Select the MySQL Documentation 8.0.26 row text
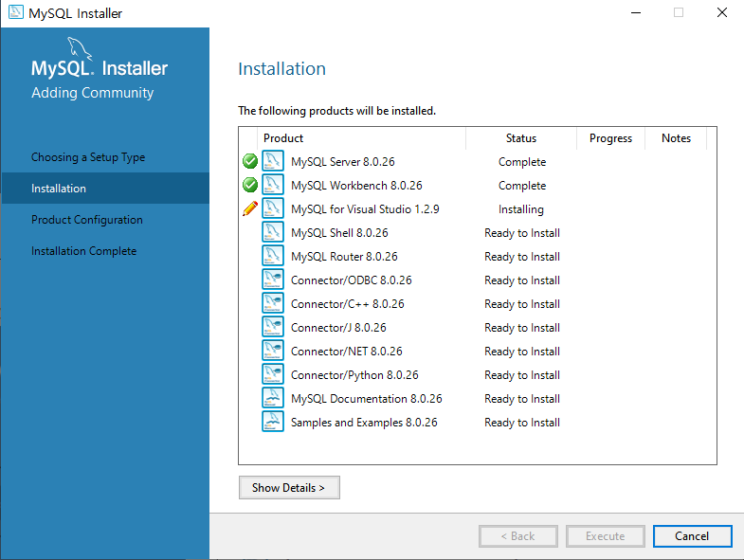Image resolution: width=744 pixels, height=560 pixels. (367, 399)
